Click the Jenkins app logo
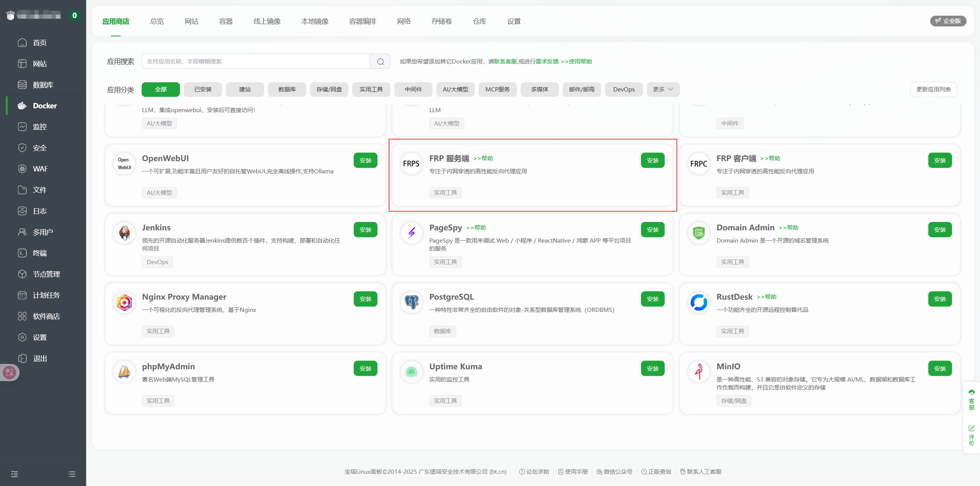 click(124, 233)
